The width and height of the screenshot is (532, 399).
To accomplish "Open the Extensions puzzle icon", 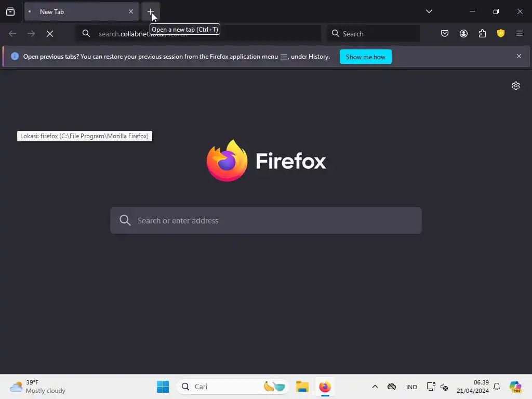I will pyautogui.click(x=482, y=33).
